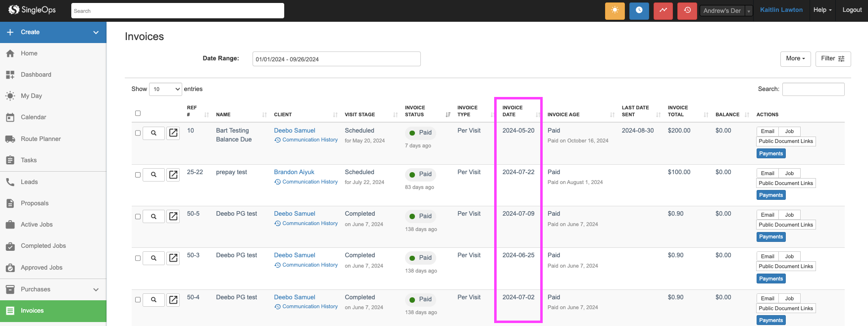Select checkbox for invoice 50-3 row
868x326 pixels.
coord(138,258)
